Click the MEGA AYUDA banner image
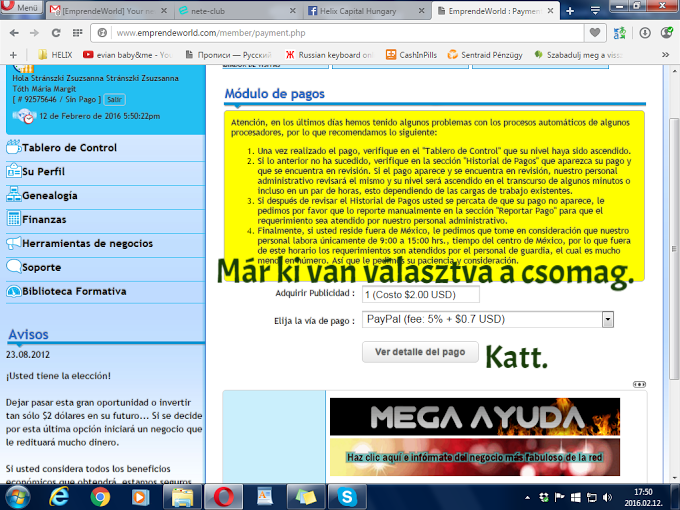This screenshot has height=510, width=680. pyautogui.click(x=474, y=416)
